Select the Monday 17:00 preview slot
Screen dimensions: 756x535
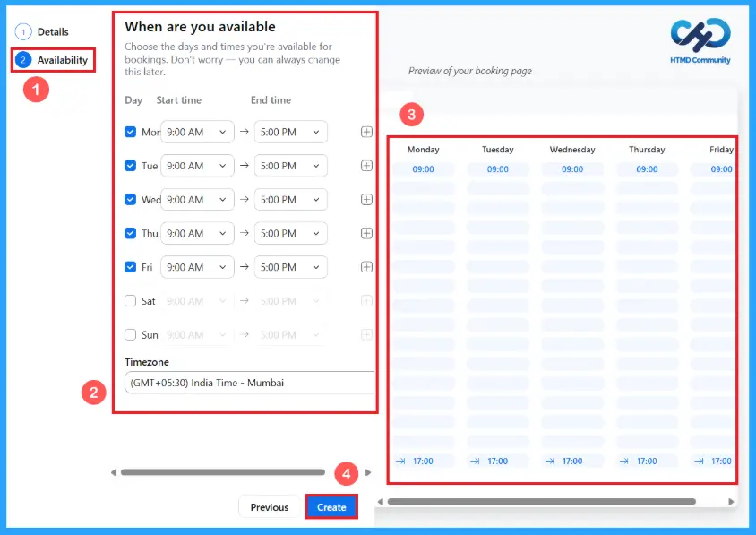pos(423,462)
